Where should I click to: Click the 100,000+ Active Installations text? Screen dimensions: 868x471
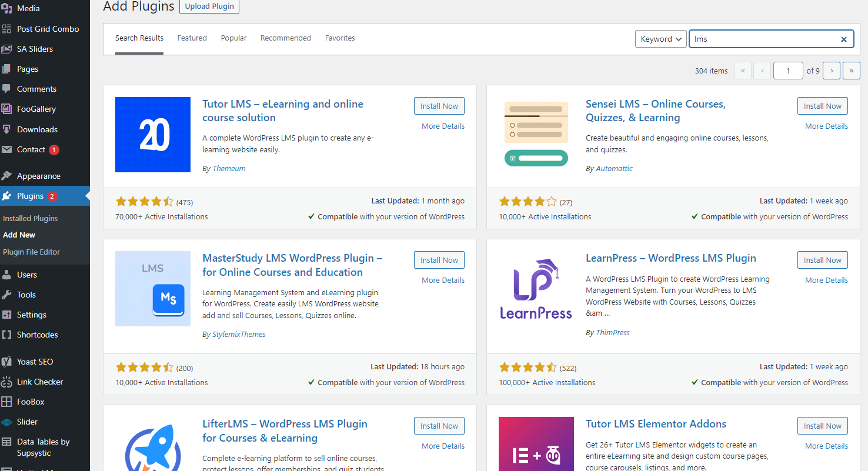click(x=547, y=383)
